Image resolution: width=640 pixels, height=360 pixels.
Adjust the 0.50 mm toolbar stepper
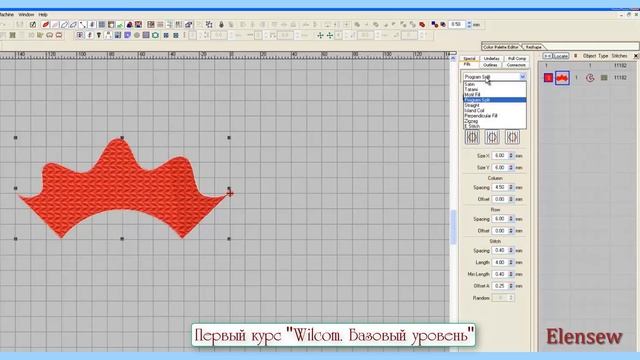click(469, 24)
